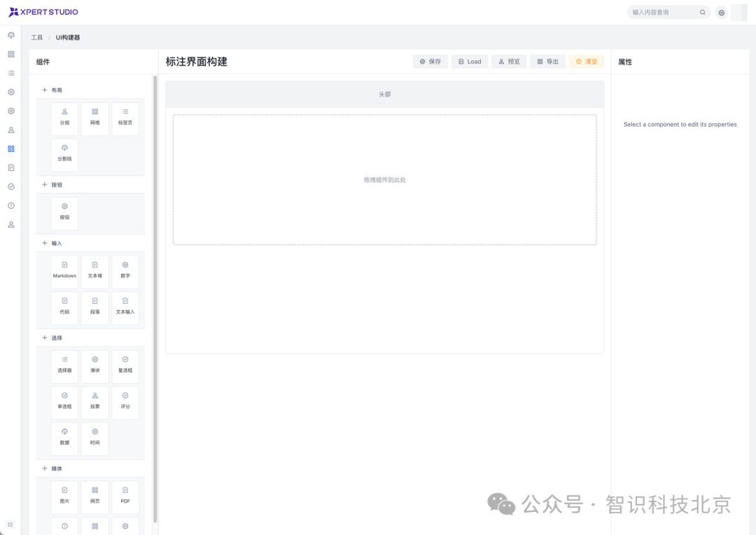
Task: Open the dashboard icon atop left sidebar
Action: tap(11, 35)
